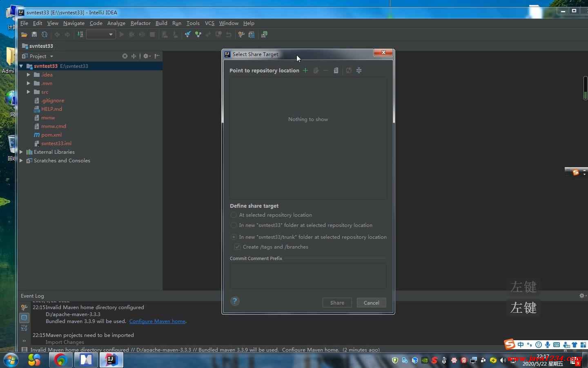Click the edit repository location pencil icon
This screenshot has height=368, width=588.
coord(316,70)
